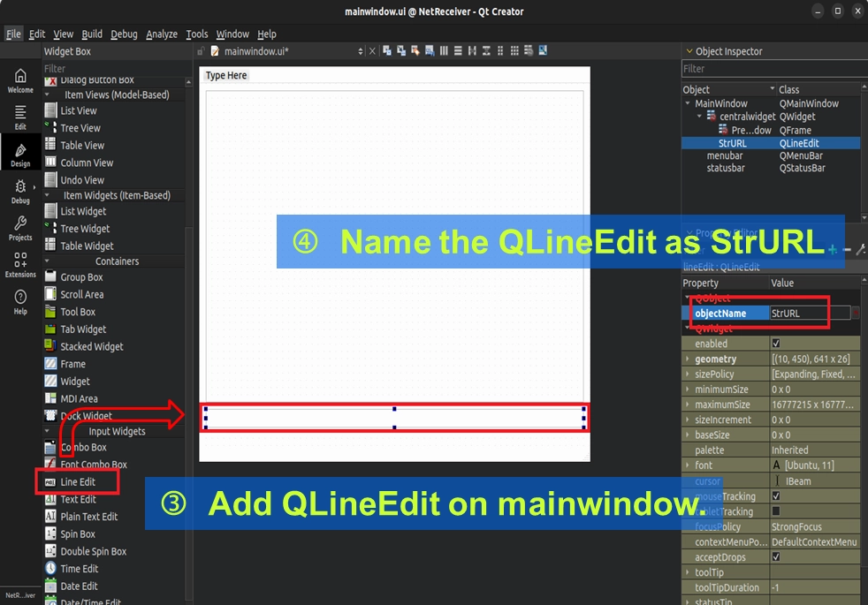Apply form layout from toolbar

(x=500, y=51)
